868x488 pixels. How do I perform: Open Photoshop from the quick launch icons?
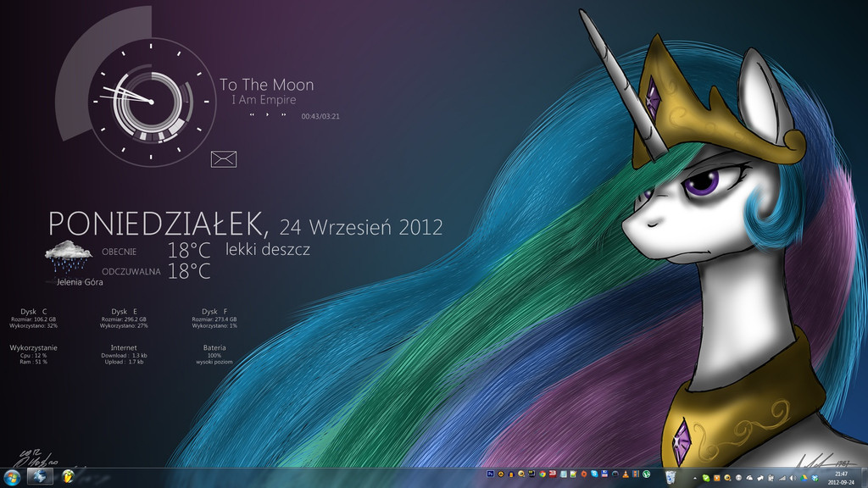(x=490, y=474)
